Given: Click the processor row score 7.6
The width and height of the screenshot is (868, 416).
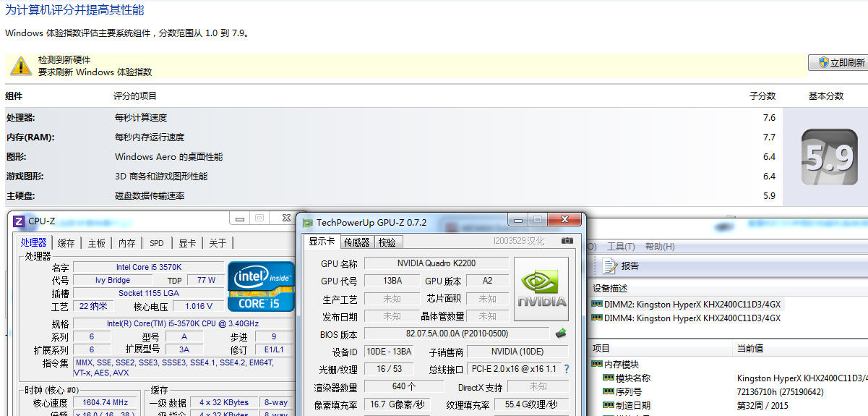Looking at the screenshot, I should tap(769, 118).
